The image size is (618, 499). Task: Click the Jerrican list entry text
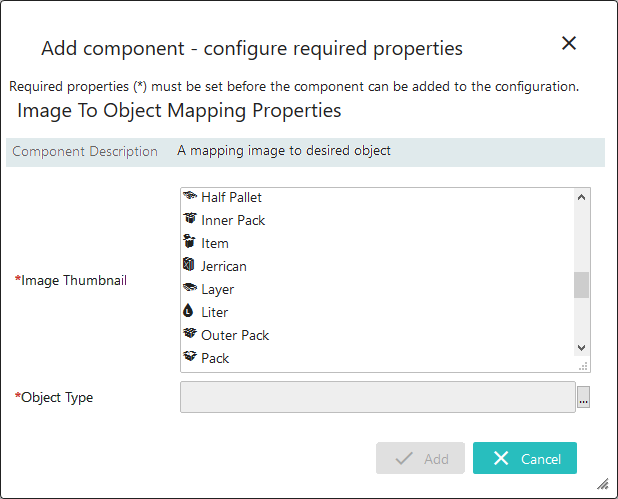click(x=224, y=266)
